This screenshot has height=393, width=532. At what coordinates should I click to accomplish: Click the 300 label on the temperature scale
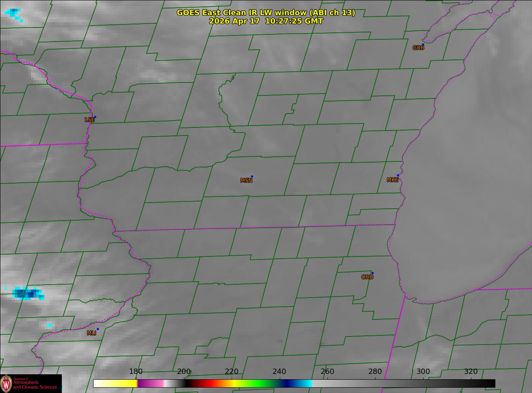coord(423,372)
